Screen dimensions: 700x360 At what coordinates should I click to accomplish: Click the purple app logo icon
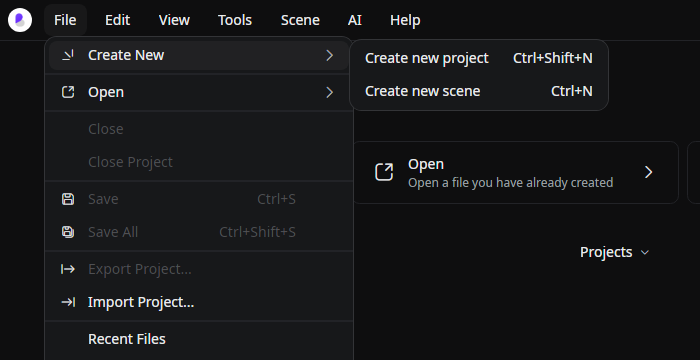click(20, 20)
